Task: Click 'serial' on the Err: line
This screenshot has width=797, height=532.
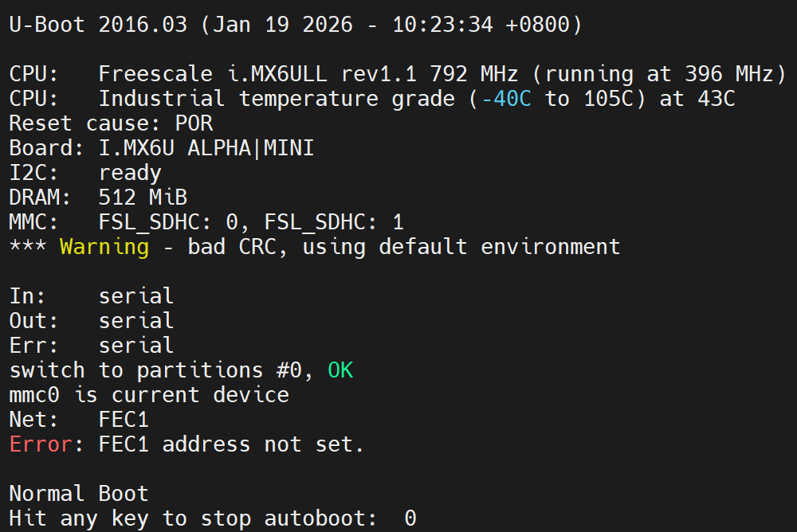Action: [x=136, y=346]
